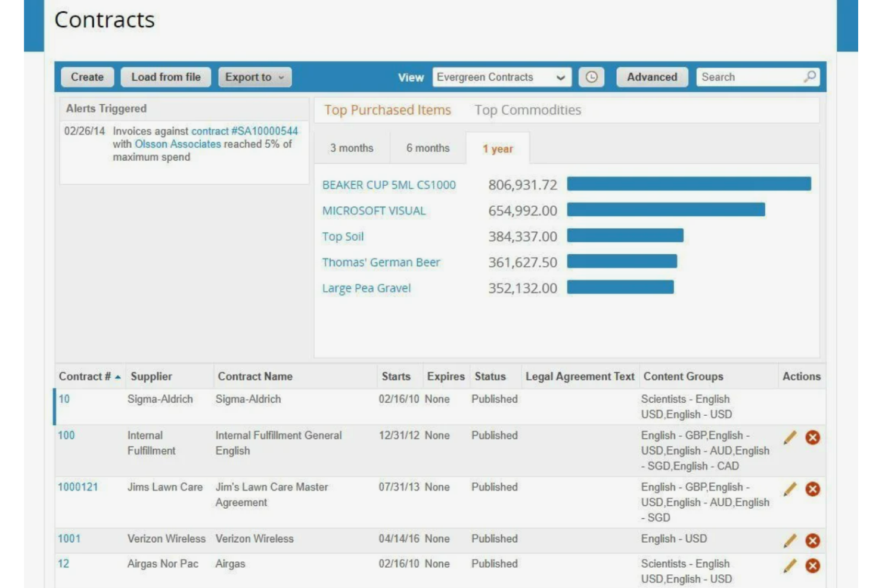Open BEAKER CUP 5ML CS1000 item link
The image size is (882, 588).
click(x=389, y=185)
